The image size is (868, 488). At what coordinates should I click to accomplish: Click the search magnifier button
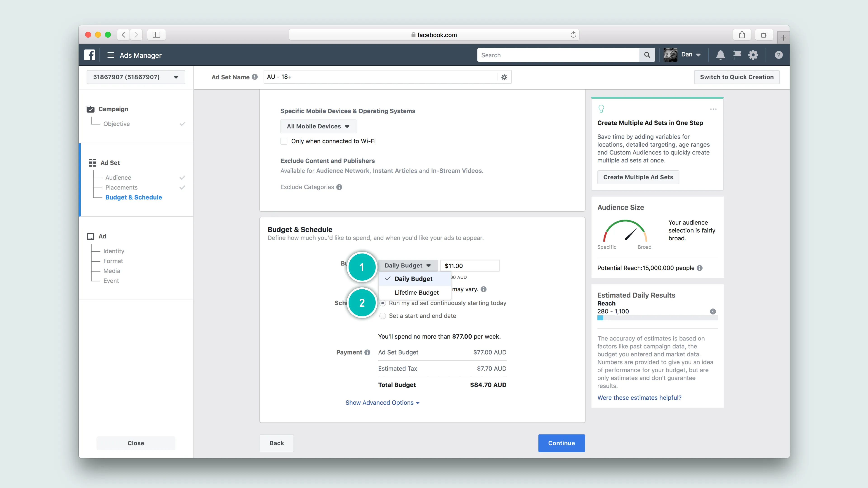pyautogui.click(x=647, y=55)
